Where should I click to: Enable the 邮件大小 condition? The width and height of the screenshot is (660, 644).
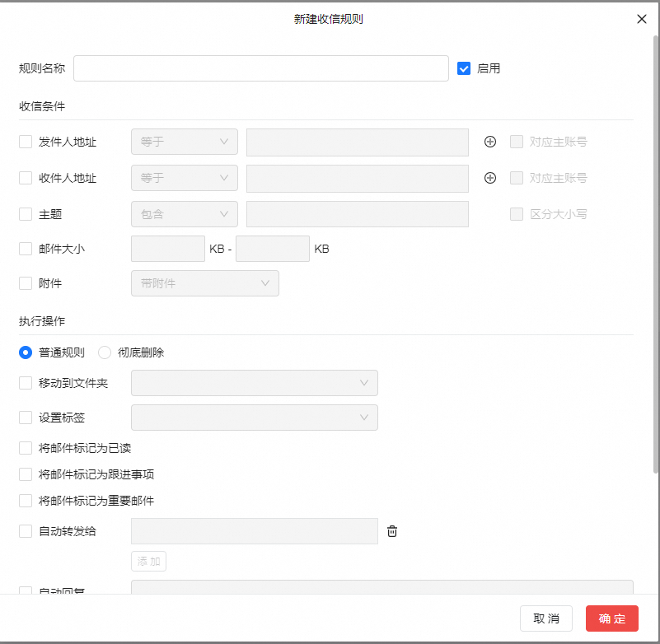click(x=25, y=249)
